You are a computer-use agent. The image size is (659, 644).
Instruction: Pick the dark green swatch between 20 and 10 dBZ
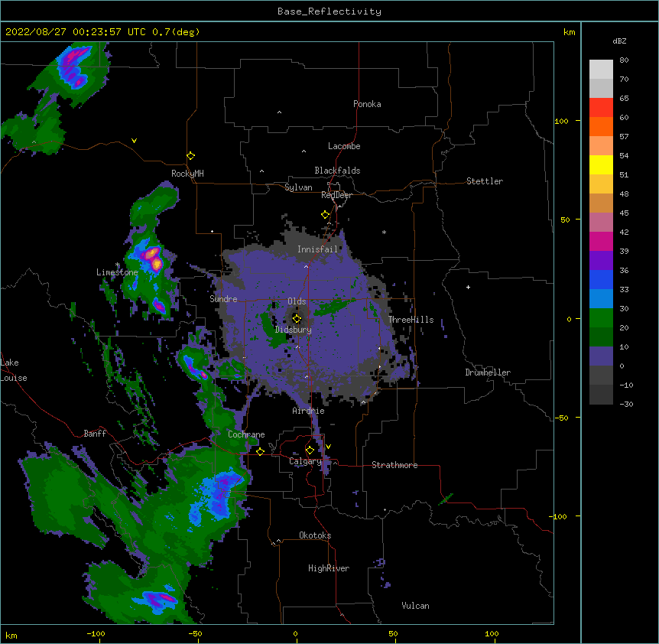click(x=601, y=337)
